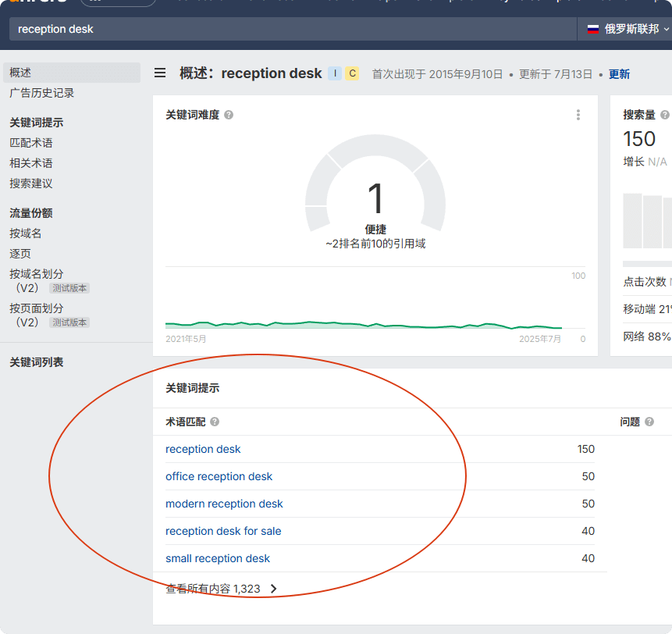
Task: Open modern reception desk keyword link
Action: [224, 504]
